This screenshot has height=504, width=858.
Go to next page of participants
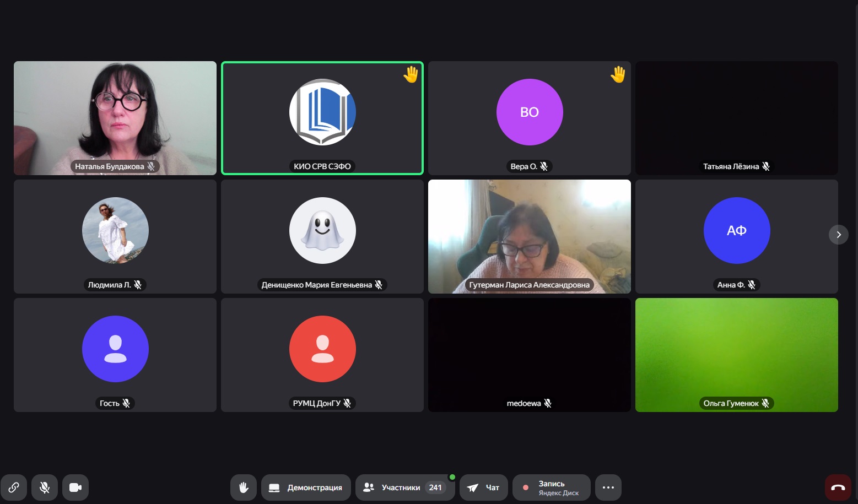pos(838,235)
